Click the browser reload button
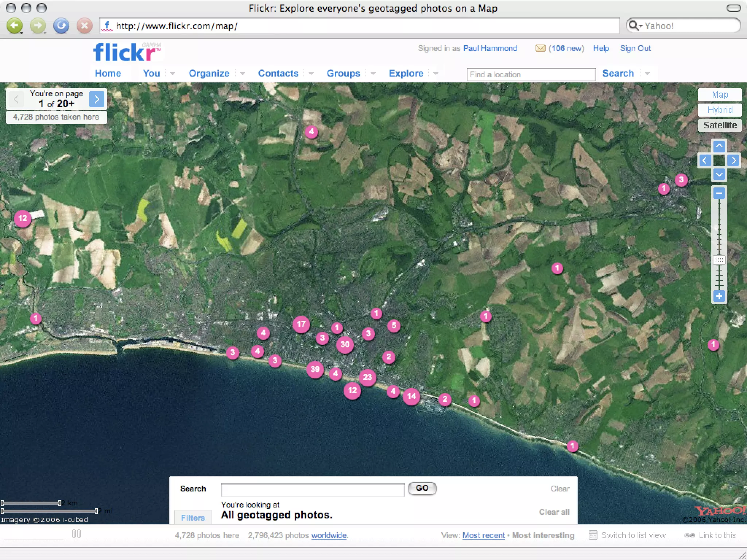The height and width of the screenshot is (560, 747). click(x=61, y=26)
